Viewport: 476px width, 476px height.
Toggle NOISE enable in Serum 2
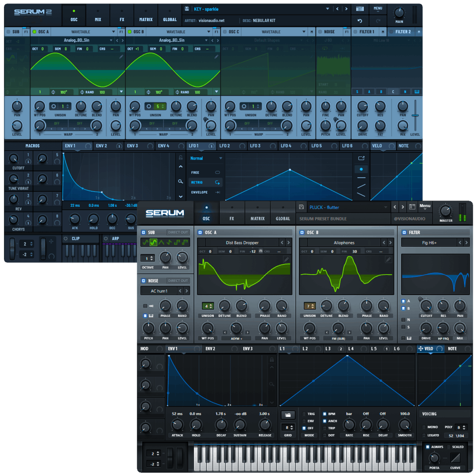pos(320,32)
